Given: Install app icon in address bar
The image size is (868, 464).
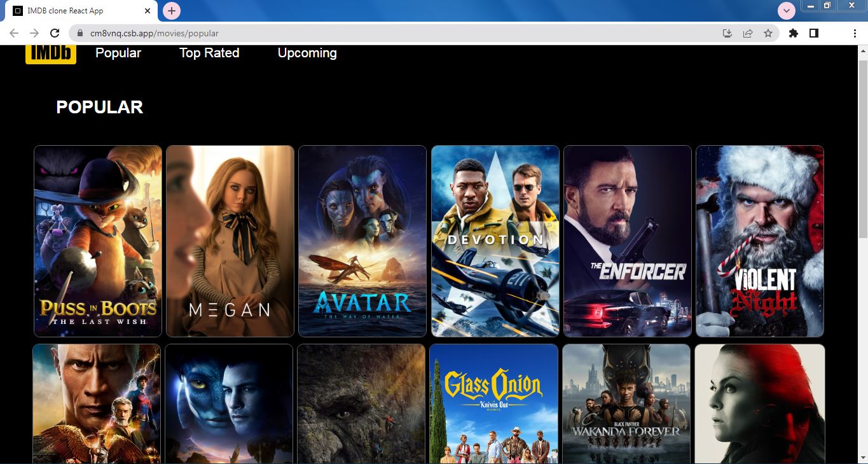Looking at the screenshot, I should 727,33.
